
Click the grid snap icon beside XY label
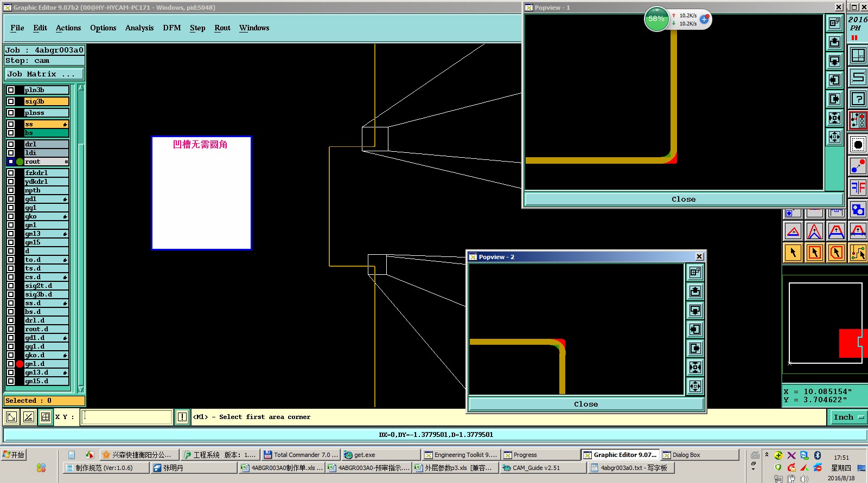click(46, 417)
